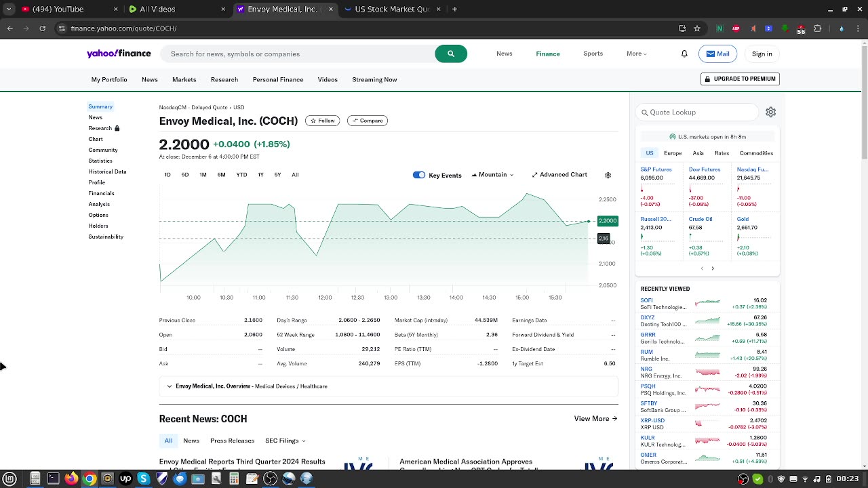
Task: Switch to the Commodities markets tab
Action: [x=756, y=153]
